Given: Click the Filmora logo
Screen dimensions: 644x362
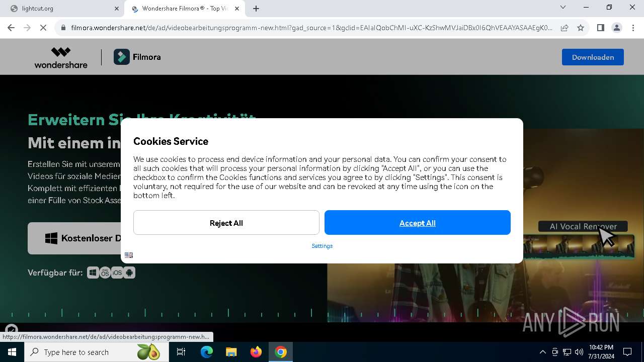Looking at the screenshot, I should tap(137, 57).
